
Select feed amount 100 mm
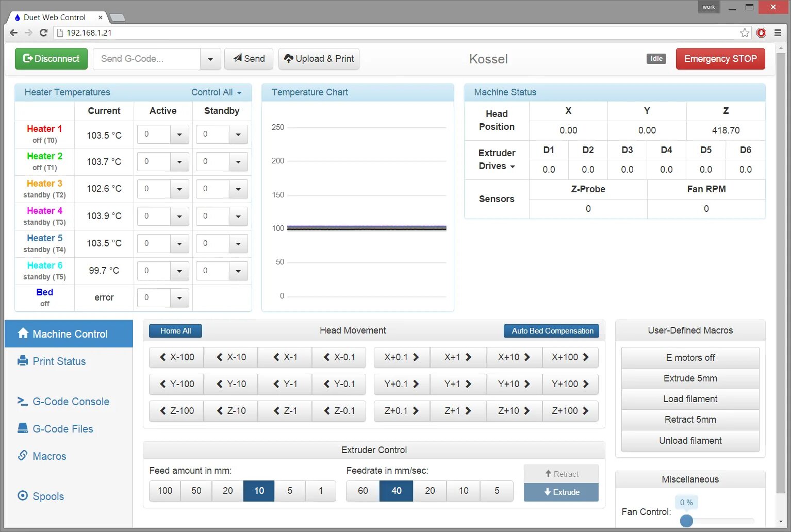click(x=165, y=491)
